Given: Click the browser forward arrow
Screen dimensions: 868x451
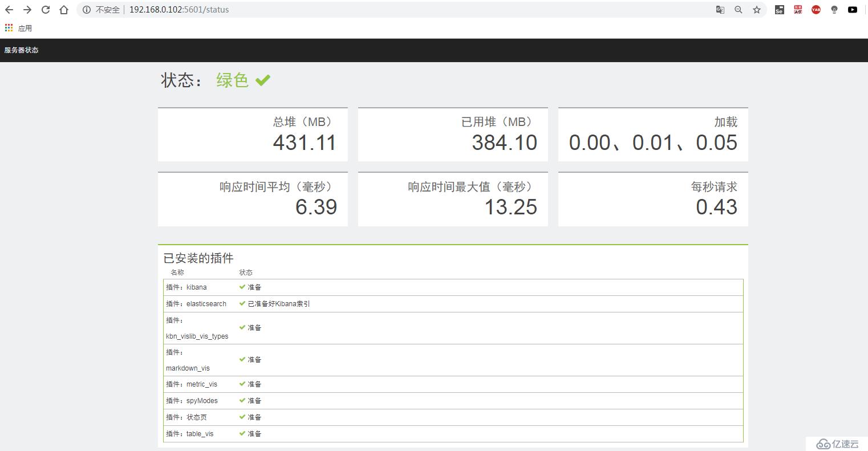Looking at the screenshot, I should pos(27,10).
